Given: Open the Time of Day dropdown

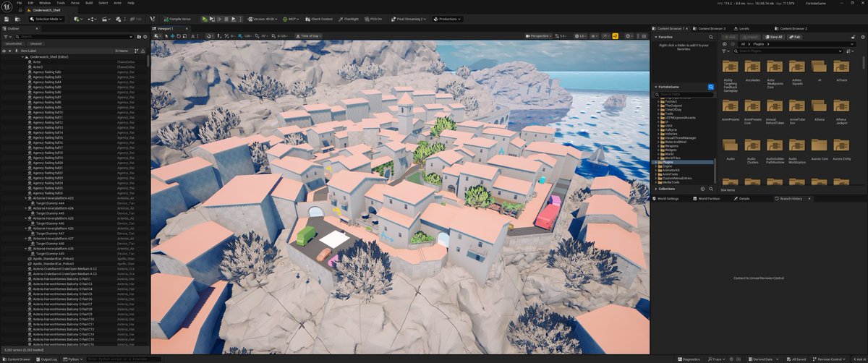Looking at the screenshot, I should pyautogui.click(x=309, y=35).
